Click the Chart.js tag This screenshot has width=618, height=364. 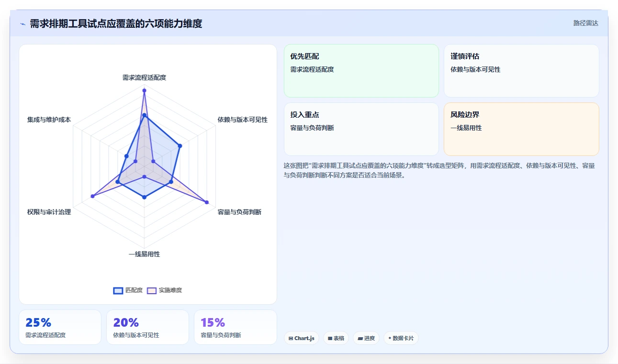tap(302, 338)
